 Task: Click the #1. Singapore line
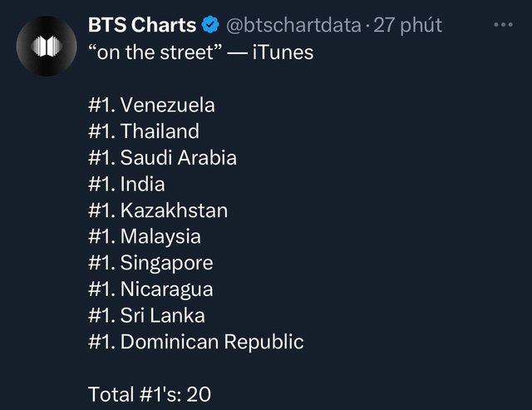pos(150,263)
